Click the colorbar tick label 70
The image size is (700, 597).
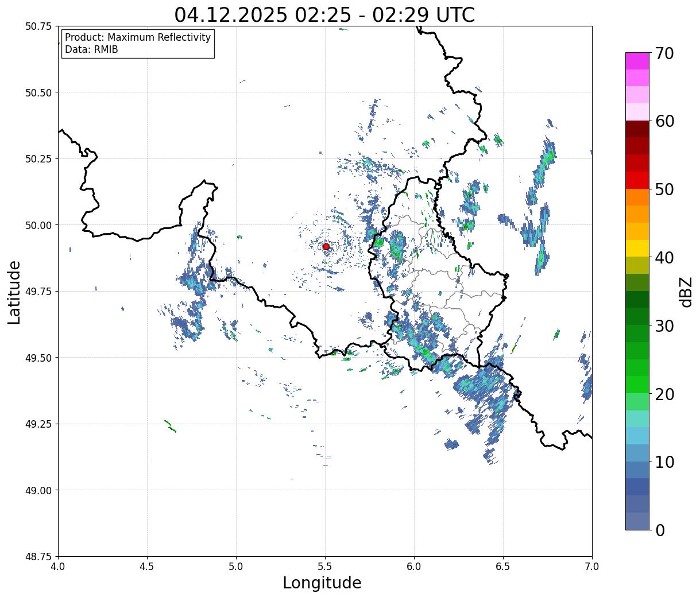(x=664, y=53)
